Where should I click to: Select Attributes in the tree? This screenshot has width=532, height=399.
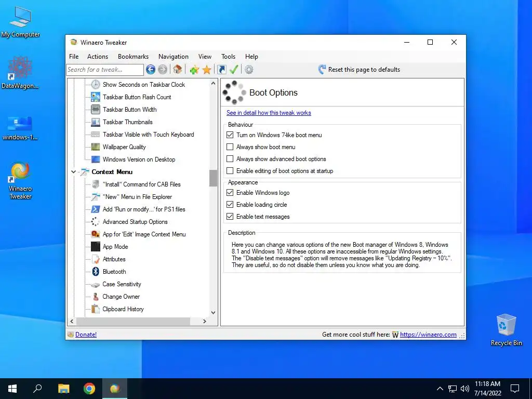click(114, 259)
